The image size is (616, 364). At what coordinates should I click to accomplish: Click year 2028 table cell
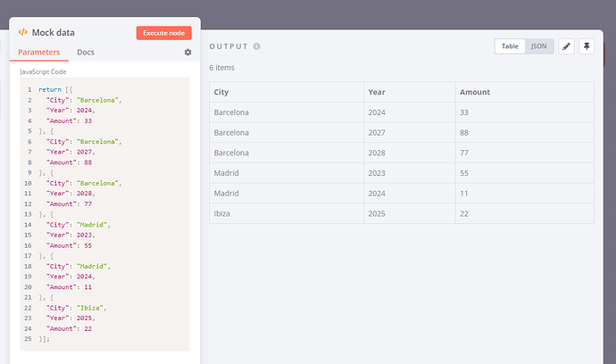pos(410,153)
